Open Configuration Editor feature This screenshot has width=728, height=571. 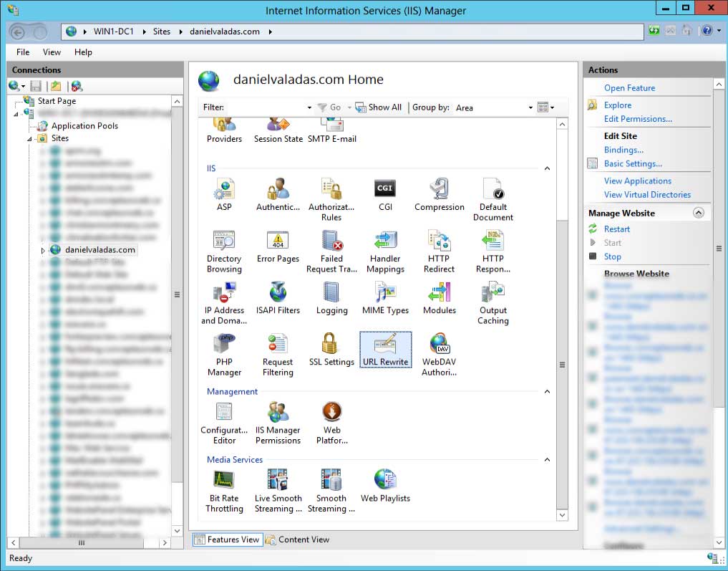pyautogui.click(x=224, y=423)
